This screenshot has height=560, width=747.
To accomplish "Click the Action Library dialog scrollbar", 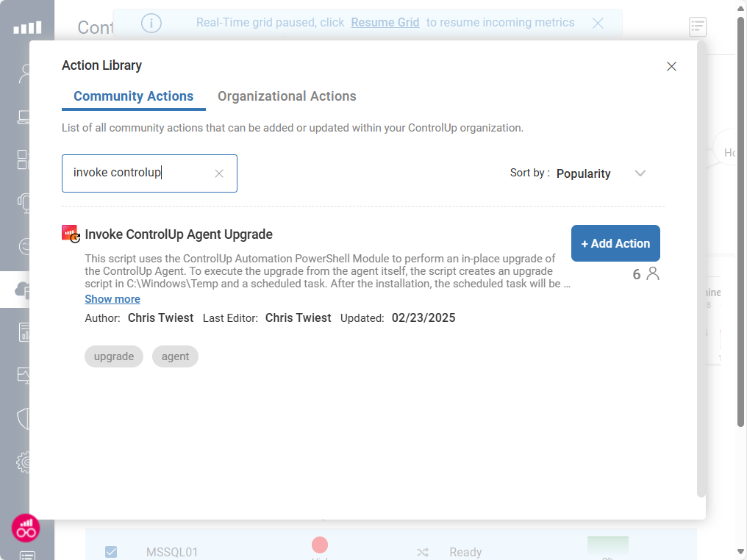I will [701, 269].
